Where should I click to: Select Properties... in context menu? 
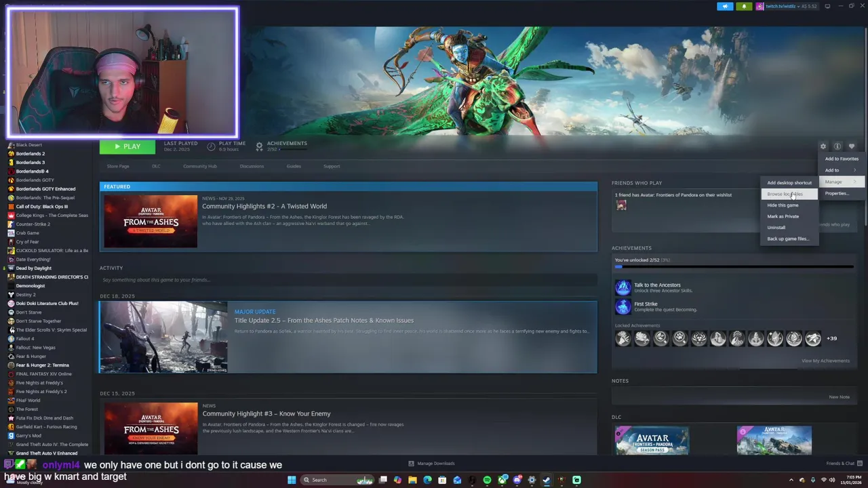coord(842,193)
